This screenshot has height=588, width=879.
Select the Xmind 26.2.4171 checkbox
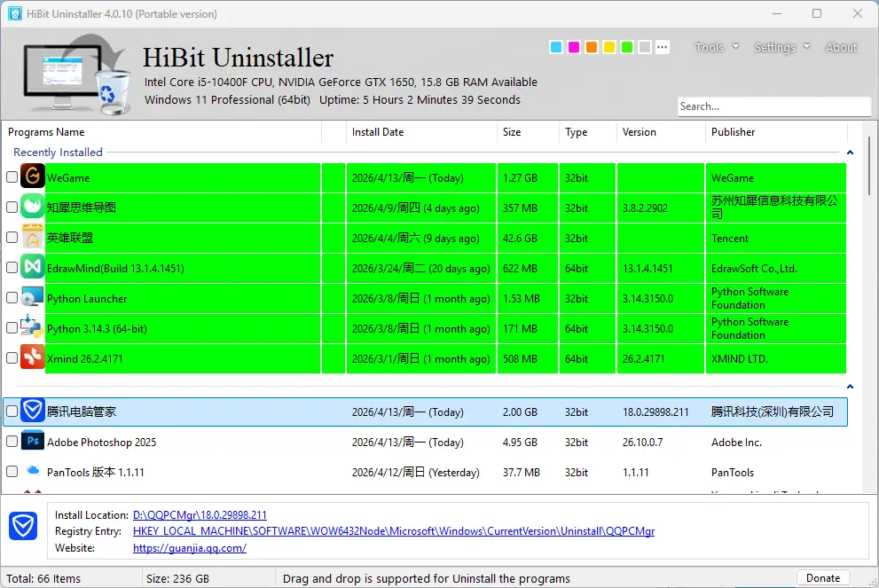(x=12, y=358)
